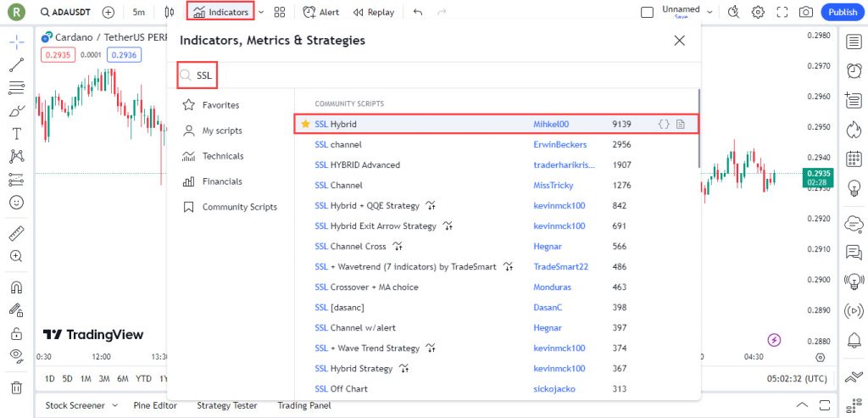The width and height of the screenshot is (868, 418).
Task: Click the undo arrow
Action: [418, 12]
